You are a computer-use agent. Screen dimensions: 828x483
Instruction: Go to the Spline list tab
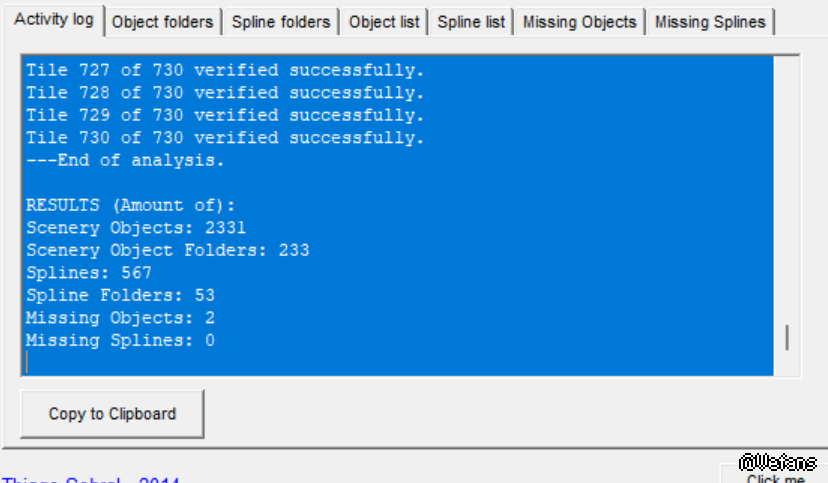(x=471, y=22)
